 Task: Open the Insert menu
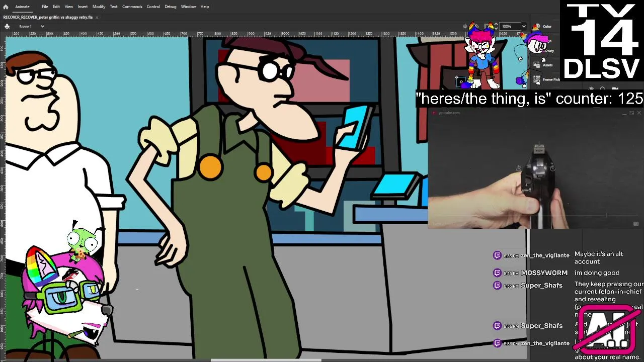coord(83,7)
